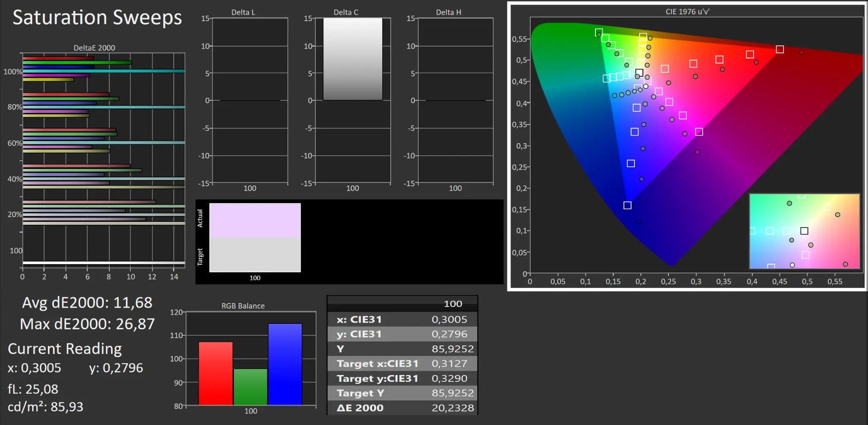
Task: Select the green RGB Balance bar
Action: pyautogui.click(x=250, y=387)
